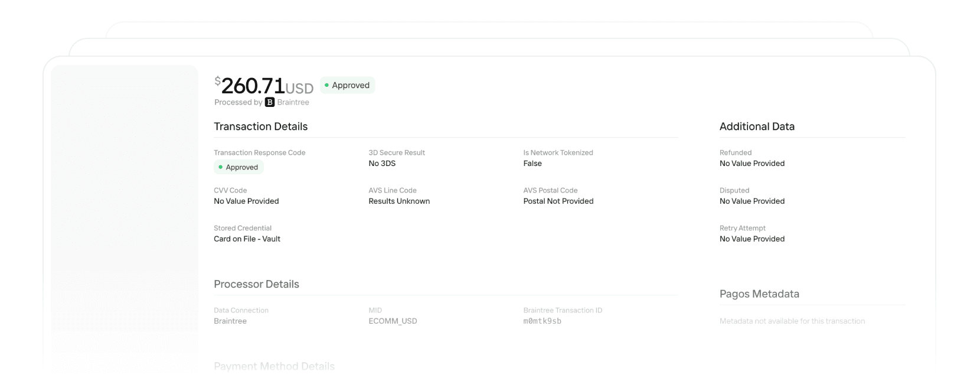Click the Braintree Data Connection value
This screenshot has height=384, width=980.
point(230,321)
